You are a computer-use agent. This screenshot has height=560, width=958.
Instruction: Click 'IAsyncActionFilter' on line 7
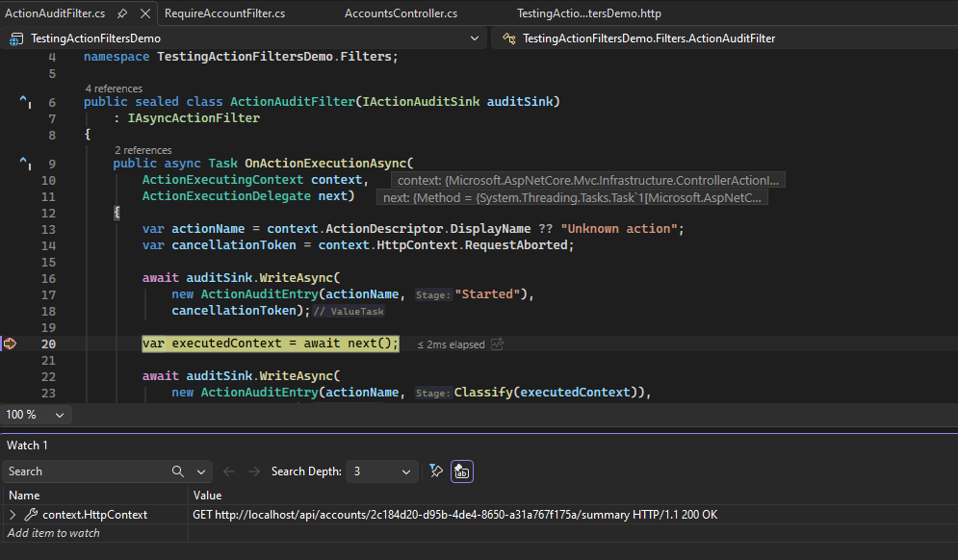[194, 117]
